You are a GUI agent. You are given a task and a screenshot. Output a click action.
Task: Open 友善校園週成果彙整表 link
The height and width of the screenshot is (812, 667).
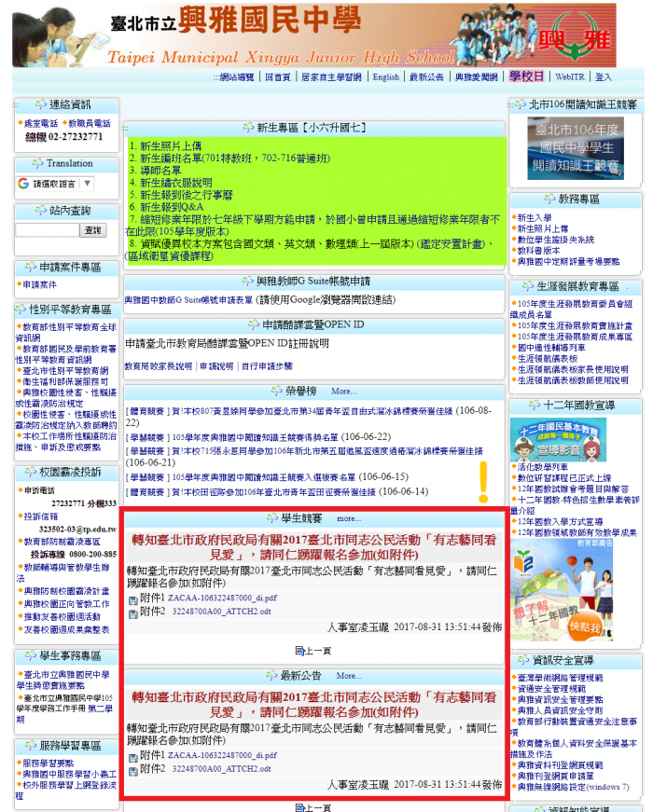[66, 629]
